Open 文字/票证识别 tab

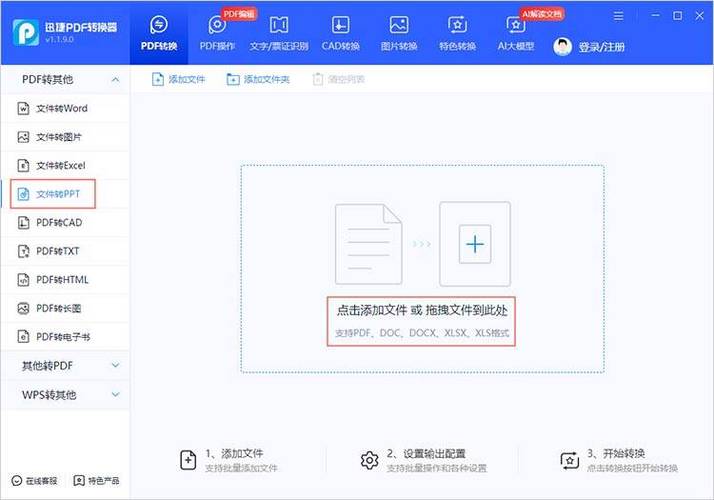click(279, 34)
